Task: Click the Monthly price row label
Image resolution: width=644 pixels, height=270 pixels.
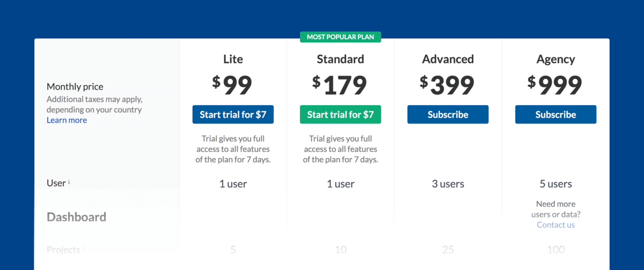Action: (x=75, y=87)
